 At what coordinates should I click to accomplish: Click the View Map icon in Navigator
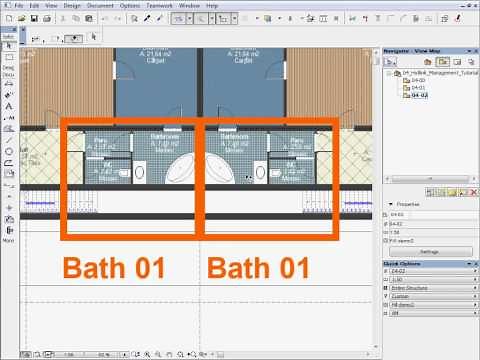[x=443, y=62]
